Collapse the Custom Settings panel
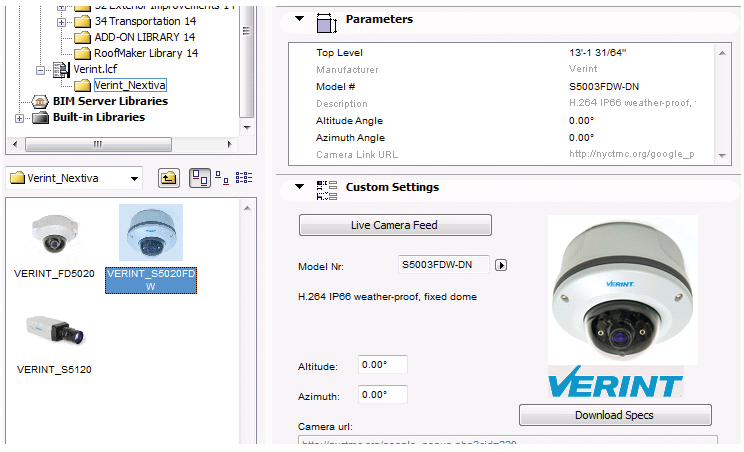744x452 pixels. [x=299, y=186]
